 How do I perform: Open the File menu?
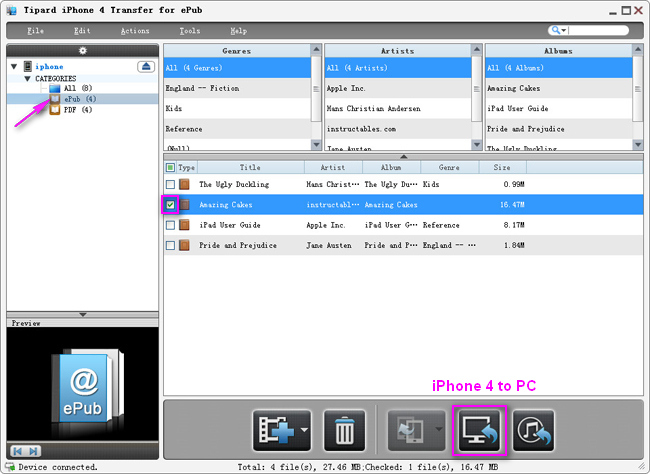pyautogui.click(x=35, y=31)
